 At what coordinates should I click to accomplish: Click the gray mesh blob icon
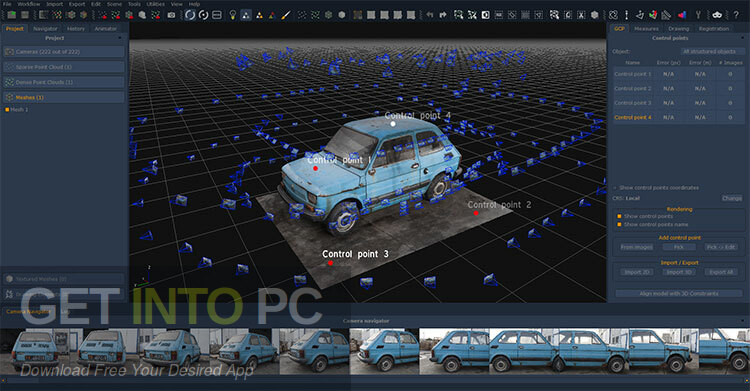coord(142,15)
